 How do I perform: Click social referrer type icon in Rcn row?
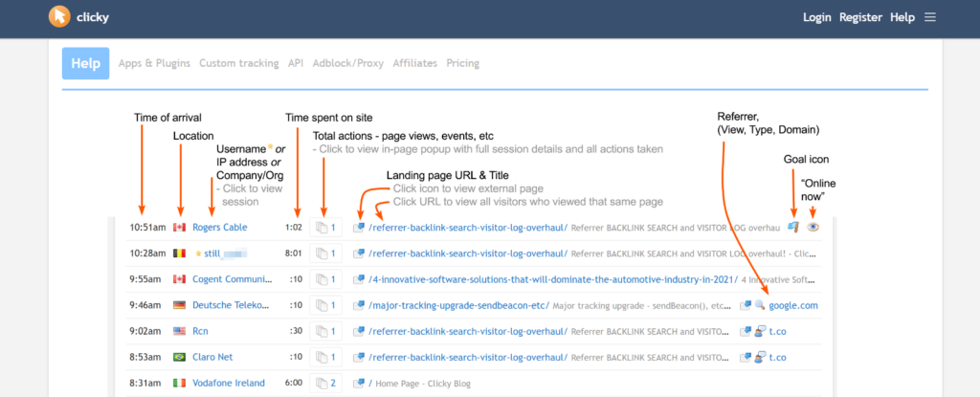click(760, 331)
